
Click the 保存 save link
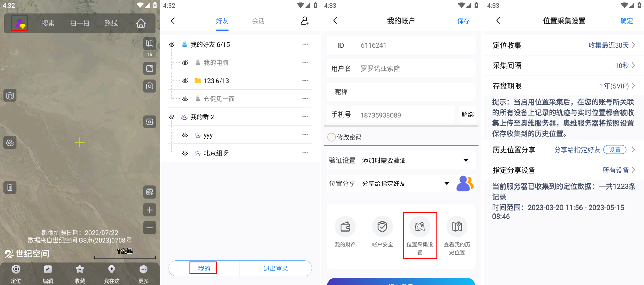463,21
